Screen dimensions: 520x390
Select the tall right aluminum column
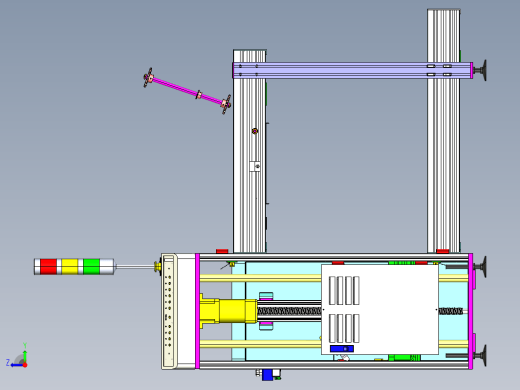point(444,131)
